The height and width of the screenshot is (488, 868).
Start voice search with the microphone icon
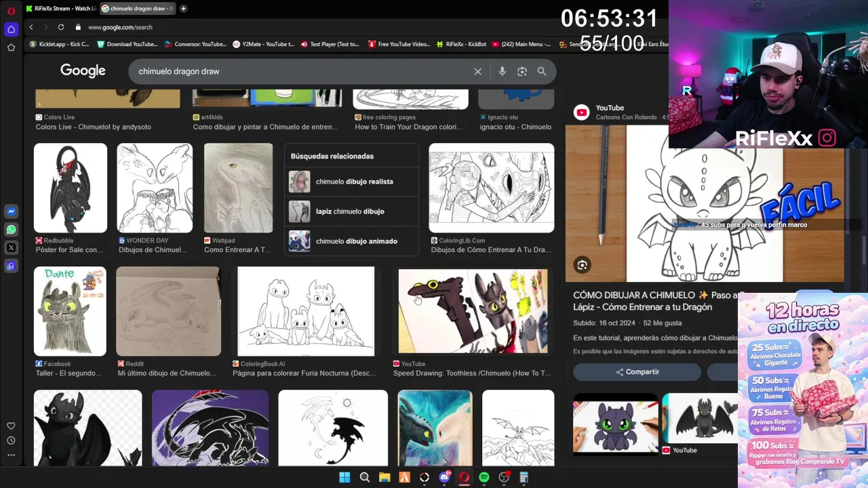(502, 71)
